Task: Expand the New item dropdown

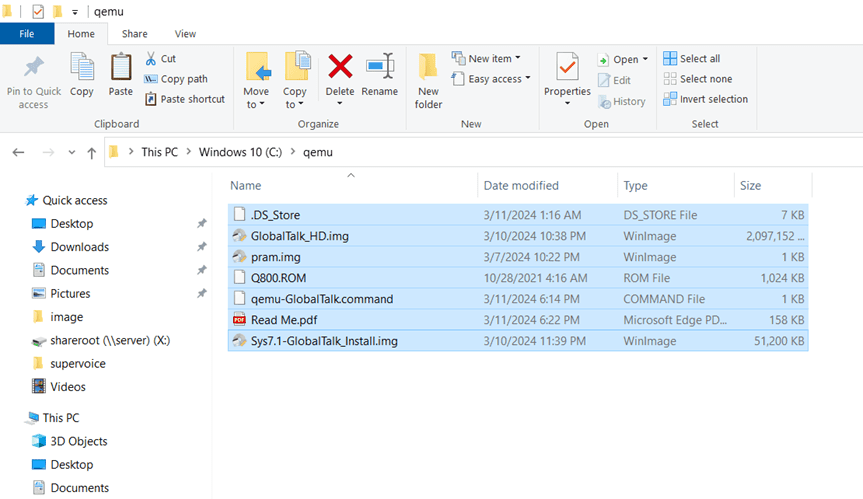Action: coord(517,58)
